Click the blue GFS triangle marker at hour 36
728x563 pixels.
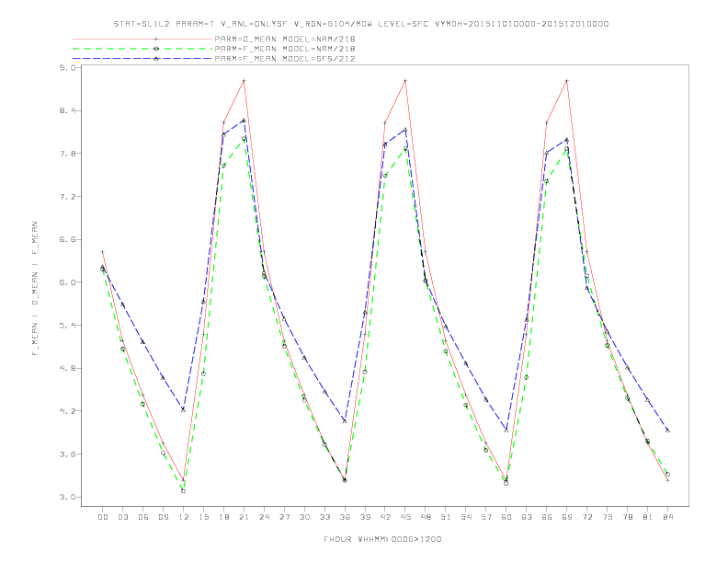click(345, 420)
